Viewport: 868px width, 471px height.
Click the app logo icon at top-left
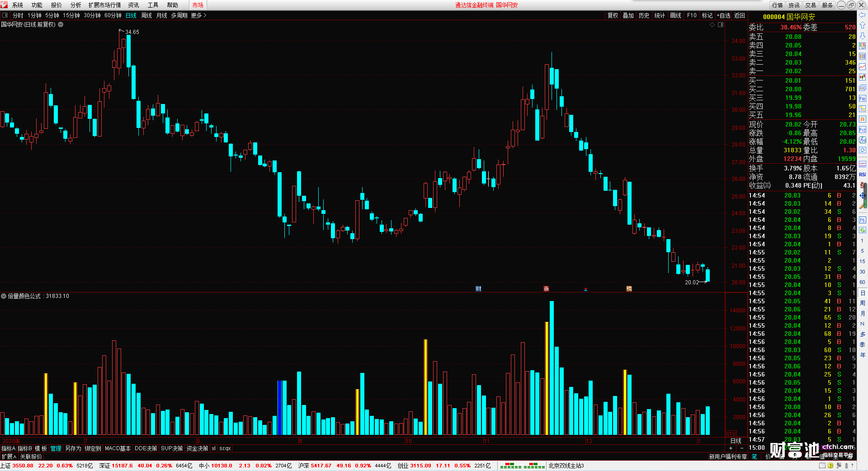point(4,5)
